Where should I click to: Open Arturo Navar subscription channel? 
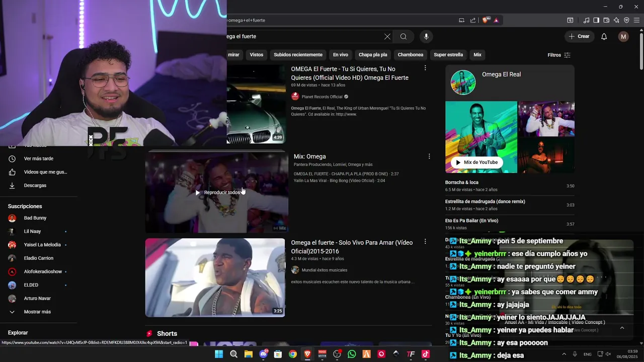[x=38, y=299]
